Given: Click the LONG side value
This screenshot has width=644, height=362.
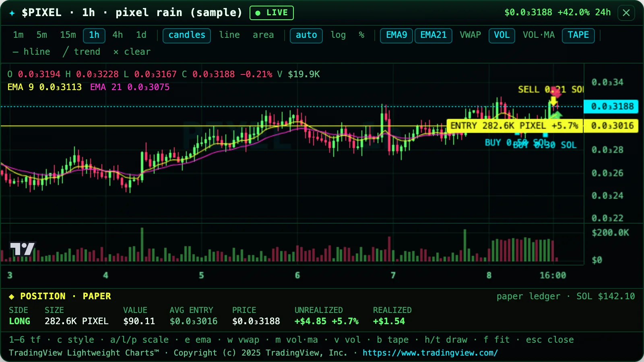Looking at the screenshot, I should point(20,321).
